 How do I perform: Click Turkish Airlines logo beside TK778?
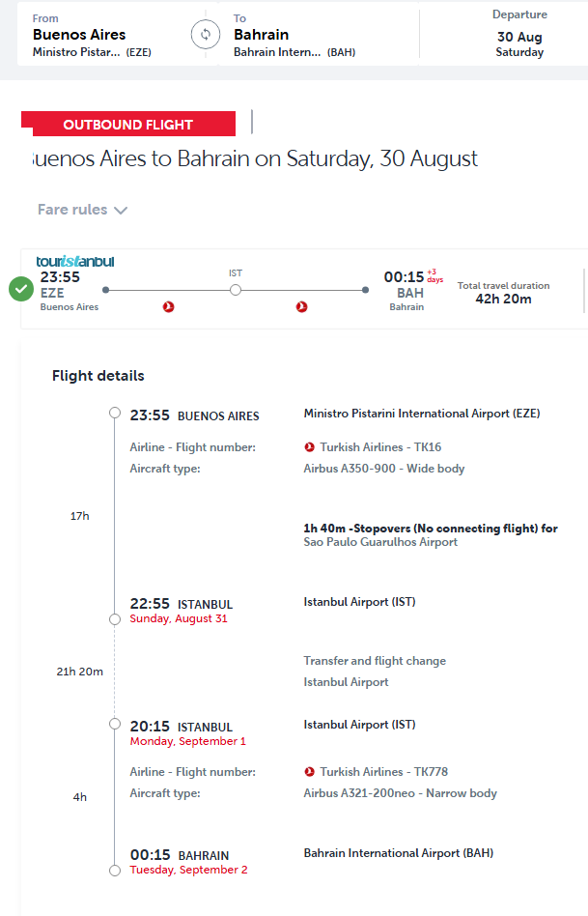(310, 772)
